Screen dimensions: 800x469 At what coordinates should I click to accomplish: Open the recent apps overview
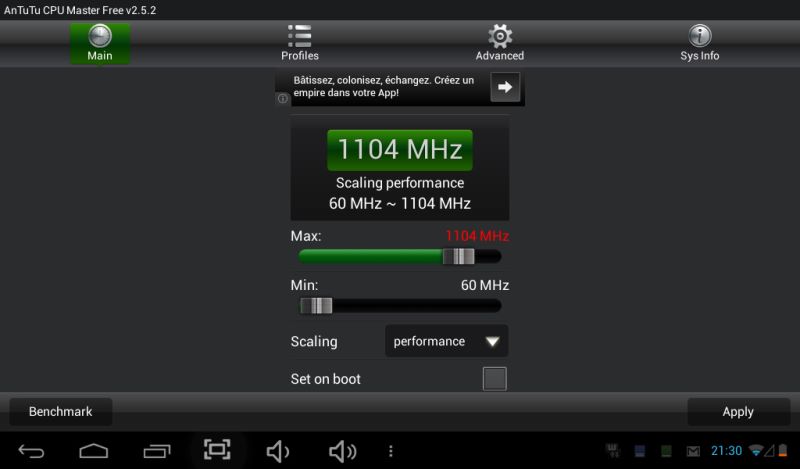[x=157, y=451]
